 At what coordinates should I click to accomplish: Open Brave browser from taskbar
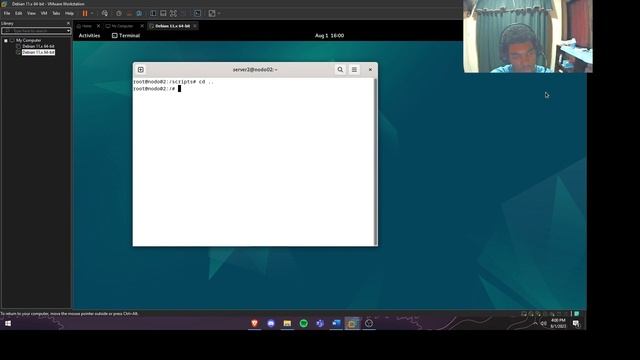coord(254,323)
